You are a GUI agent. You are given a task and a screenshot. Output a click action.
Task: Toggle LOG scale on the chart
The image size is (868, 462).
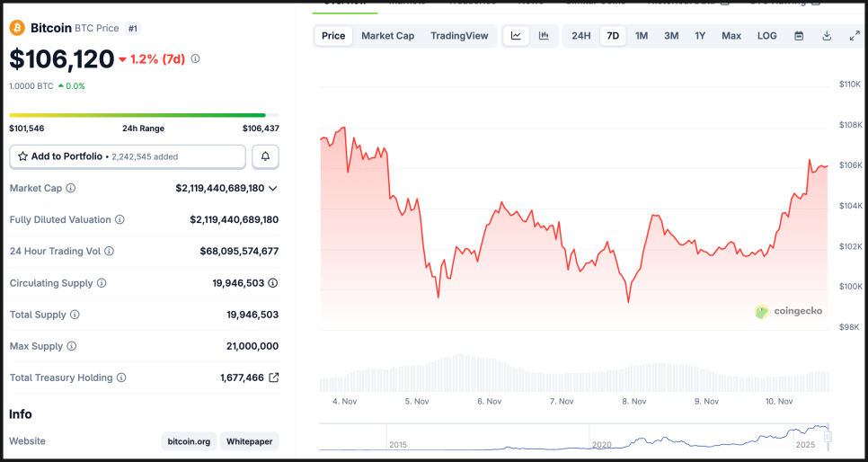tap(766, 36)
